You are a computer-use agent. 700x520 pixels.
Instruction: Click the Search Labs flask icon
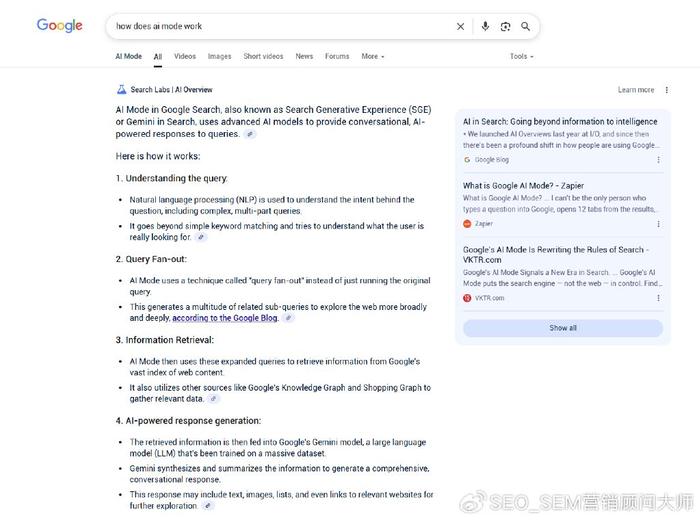(x=121, y=89)
